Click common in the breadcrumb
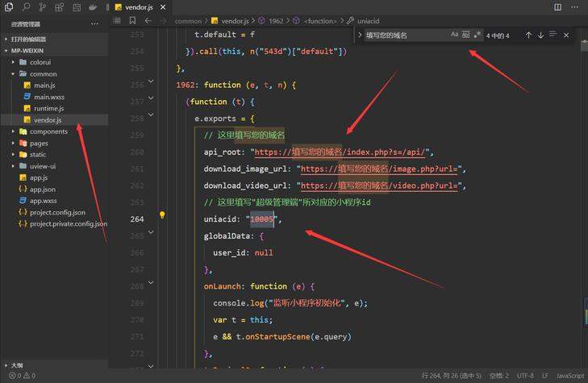Viewport: 588px width, 383px height. (x=188, y=21)
